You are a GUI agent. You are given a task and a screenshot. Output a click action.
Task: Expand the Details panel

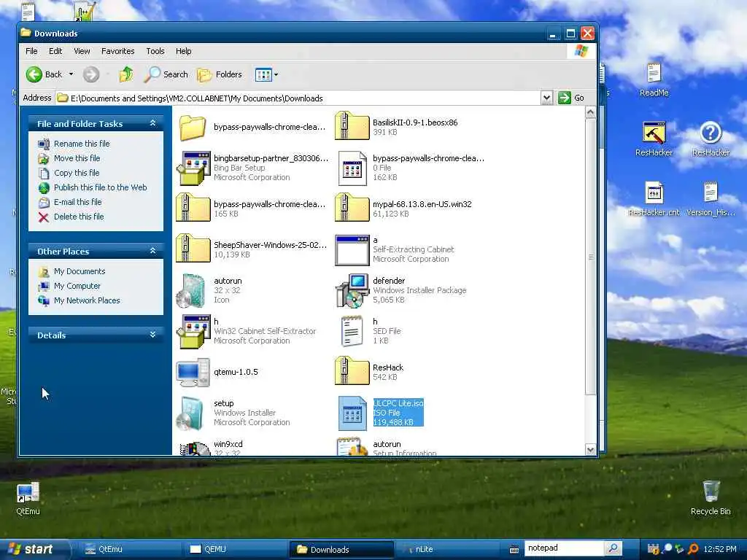pyautogui.click(x=153, y=335)
